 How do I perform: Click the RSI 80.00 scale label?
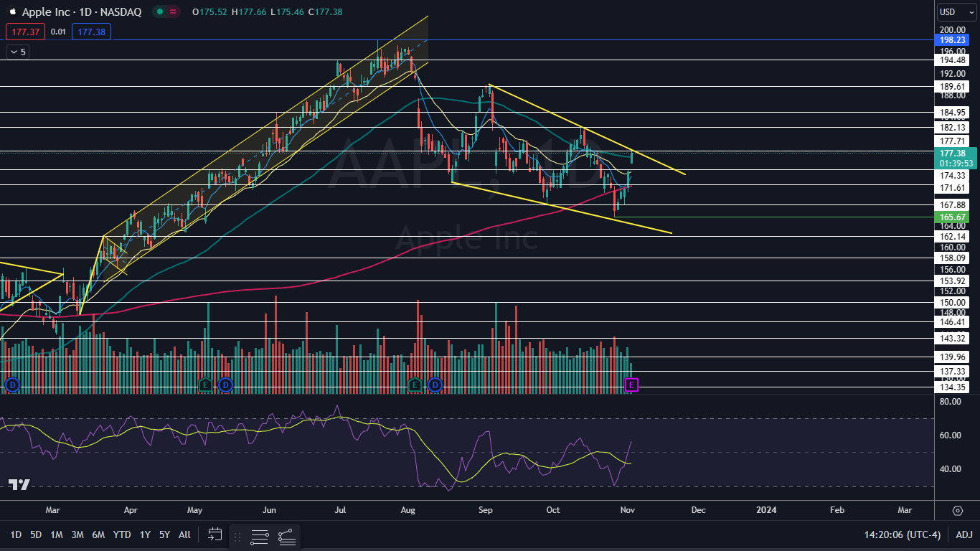(951, 402)
